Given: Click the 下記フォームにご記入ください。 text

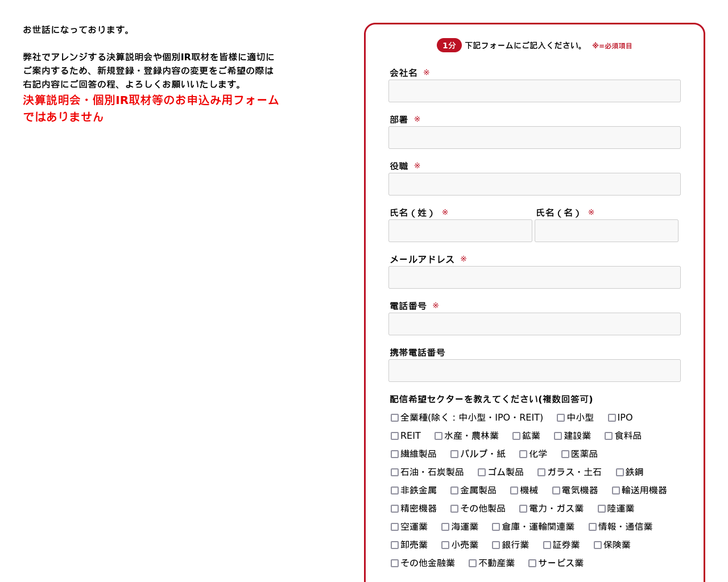Looking at the screenshot, I should click(x=525, y=45).
